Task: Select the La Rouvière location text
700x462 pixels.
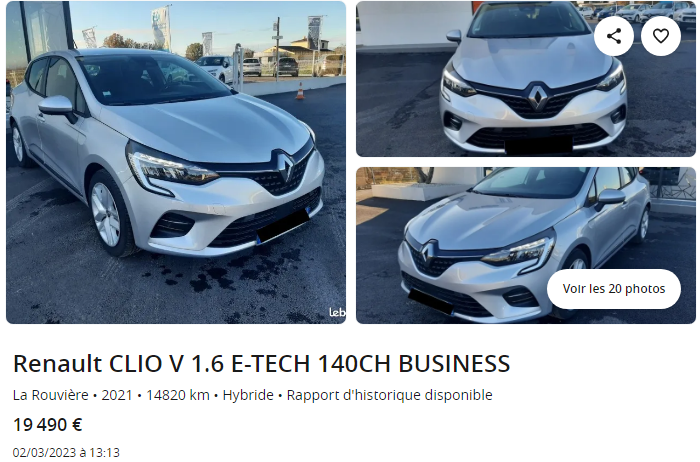Action: click(x=50, y=395)
